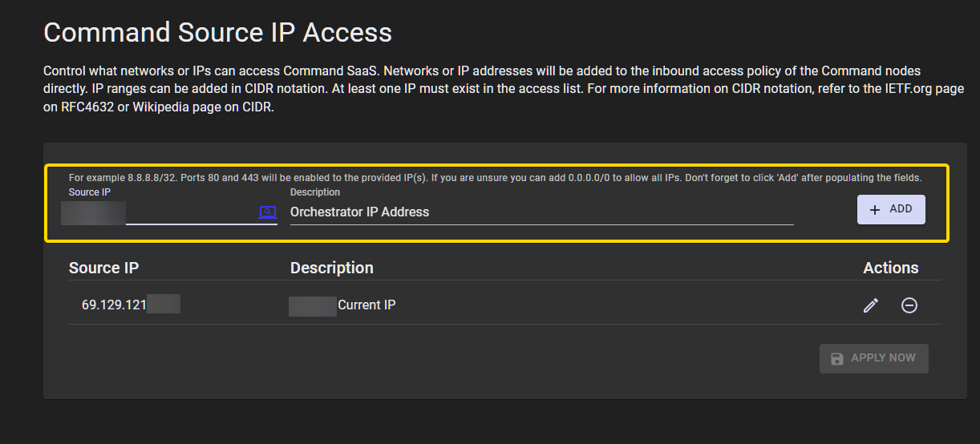Click the small Description field label
This screenshot has width=980, height=444.
(x=314, y=192)
